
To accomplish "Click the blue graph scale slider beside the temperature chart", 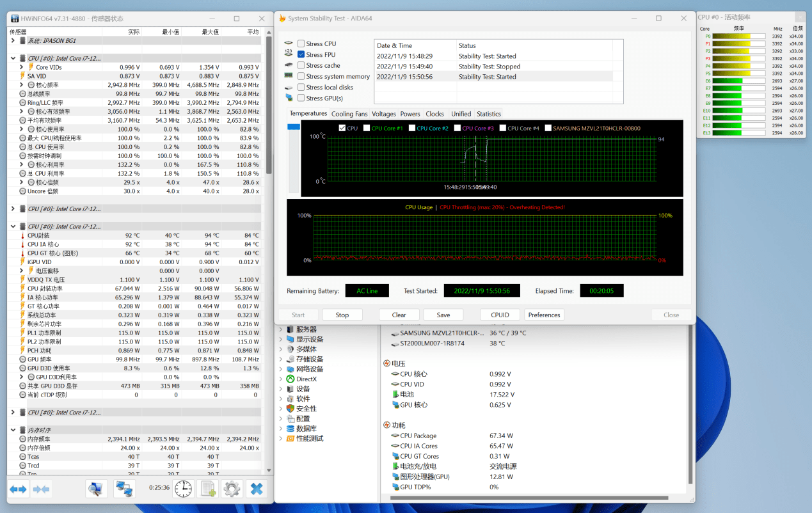I will point(294,127).
